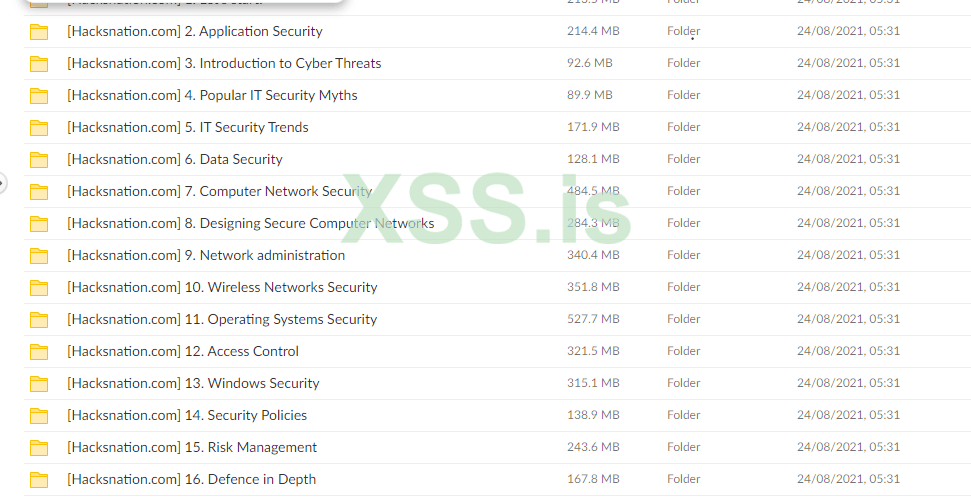Open the 13. Windows Security folder

[x=193, y=384]
